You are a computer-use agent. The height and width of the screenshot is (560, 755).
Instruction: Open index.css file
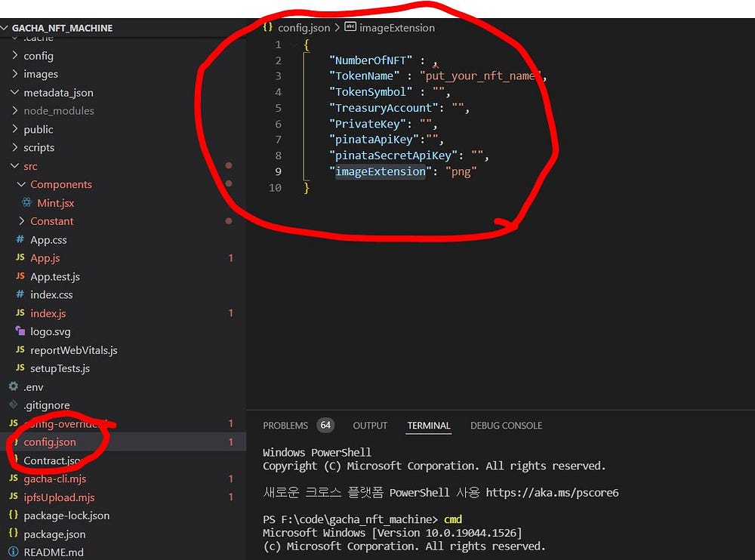[x=51, y=294]
